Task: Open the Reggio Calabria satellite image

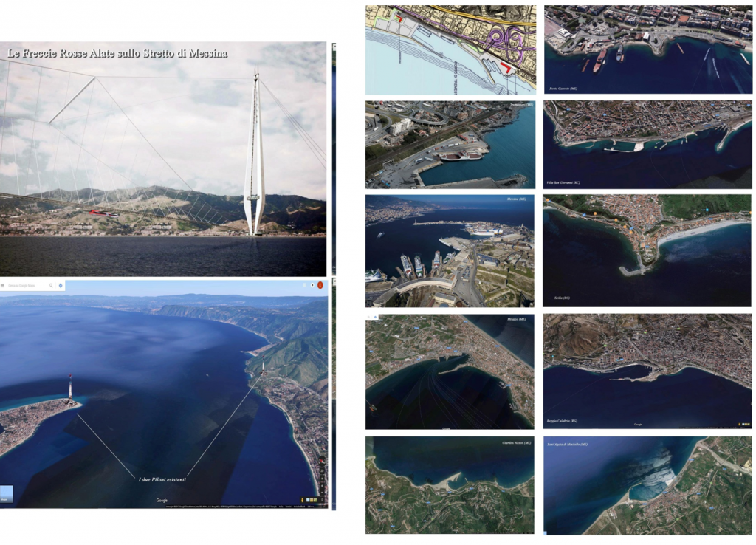Action: [x=647, y=371]
